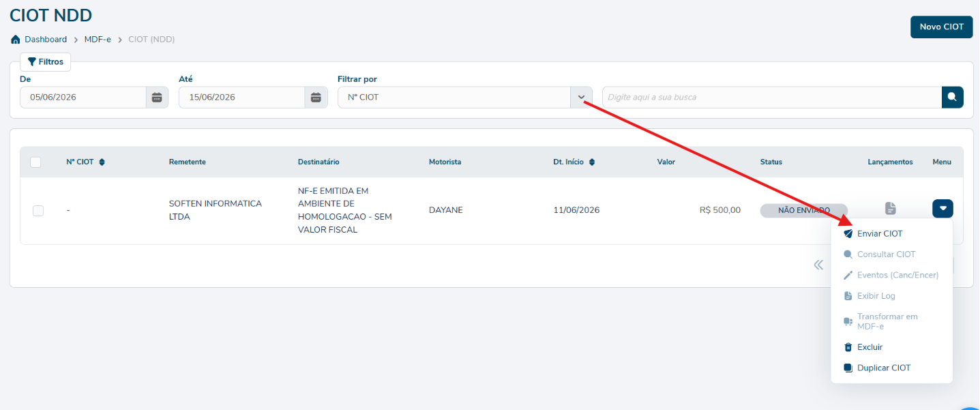Viewport: 980px width, 410px height.
Task: Open Dashboard breadcrumb link
Action: [46, 40]
